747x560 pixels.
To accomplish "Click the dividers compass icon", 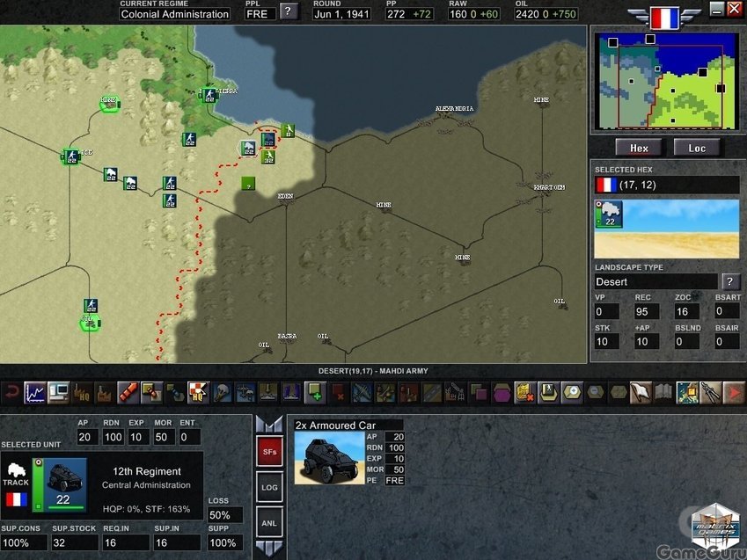I will click(x=710, y=393).
